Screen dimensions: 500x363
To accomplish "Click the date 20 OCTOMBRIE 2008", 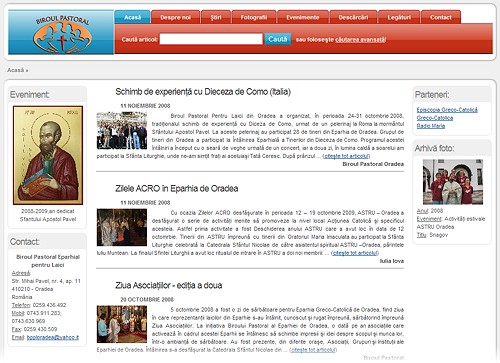I will click(x=147, y=300).
